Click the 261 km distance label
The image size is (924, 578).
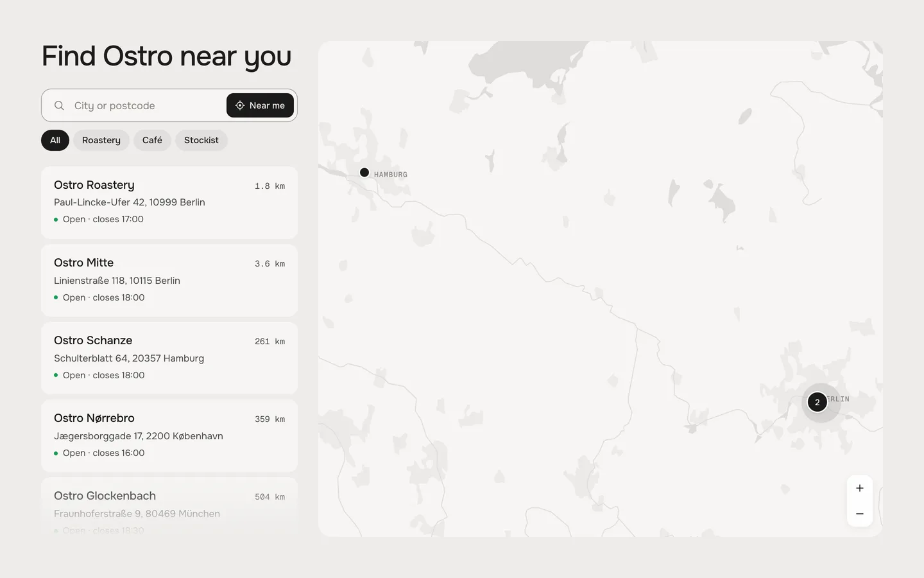pos(269,342)
